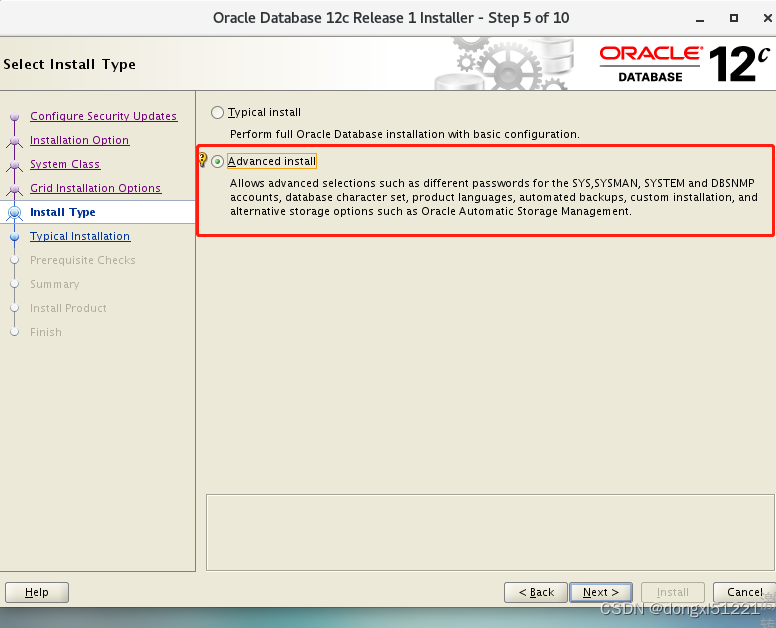776x628 pixels.
Task: Click the Back button
Action: [535, 592]
